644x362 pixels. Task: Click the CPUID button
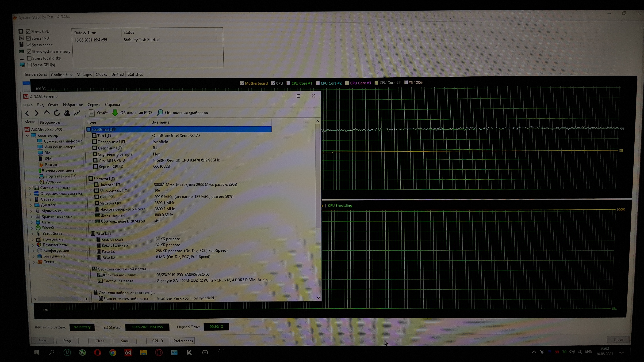coord(157,341)
